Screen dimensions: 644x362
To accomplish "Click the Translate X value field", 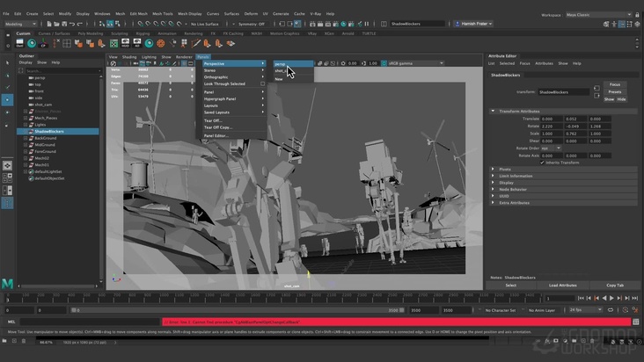I will (x=552, y=119).
